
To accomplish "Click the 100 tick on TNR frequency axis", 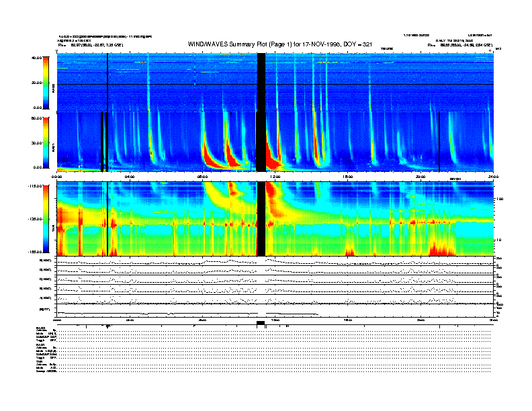I will tap(500, 199).
